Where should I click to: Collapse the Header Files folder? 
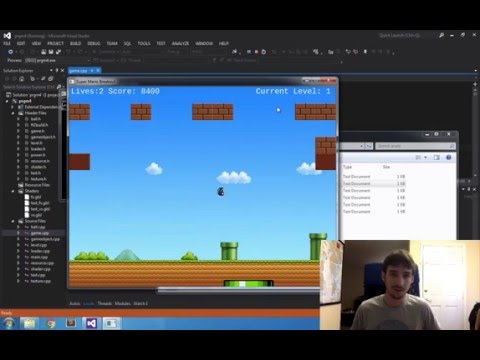13,113
